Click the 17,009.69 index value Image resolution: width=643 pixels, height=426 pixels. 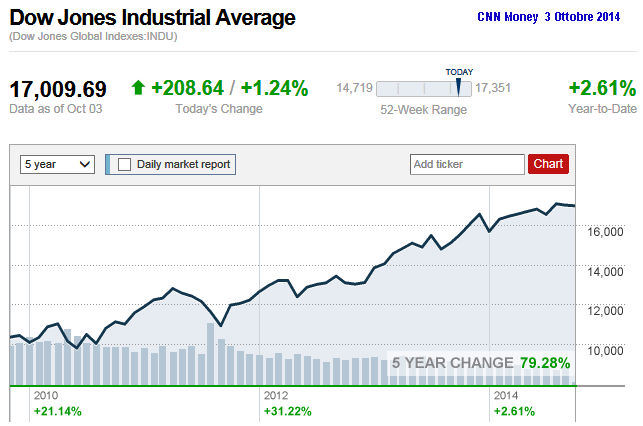[x=58, y=88]
